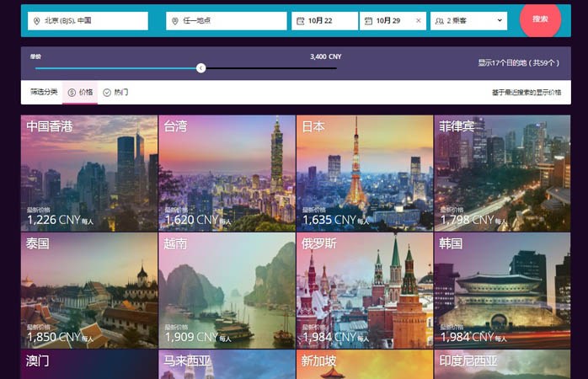Click the 1,850 CNY price text
588x379 pixels.
coord(54,337)
